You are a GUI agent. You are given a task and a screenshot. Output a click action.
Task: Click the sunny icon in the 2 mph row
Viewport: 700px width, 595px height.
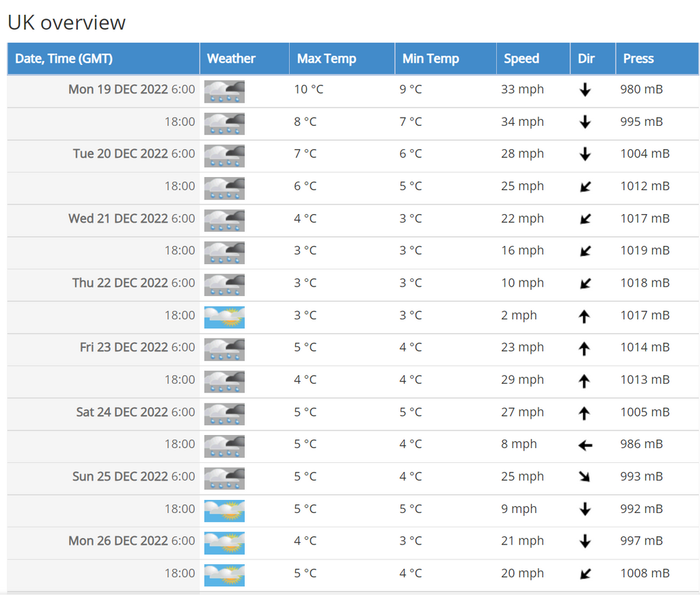click(x=224, y=317)
